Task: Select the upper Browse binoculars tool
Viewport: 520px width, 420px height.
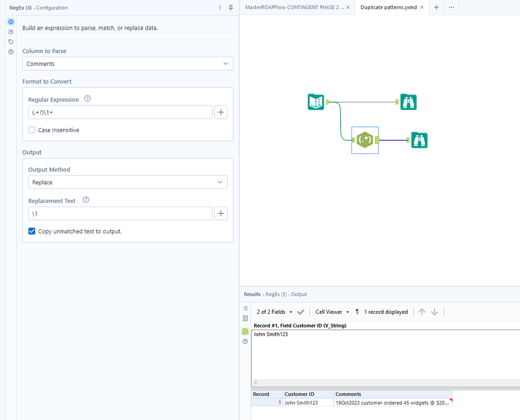Action: click(408, 102)
